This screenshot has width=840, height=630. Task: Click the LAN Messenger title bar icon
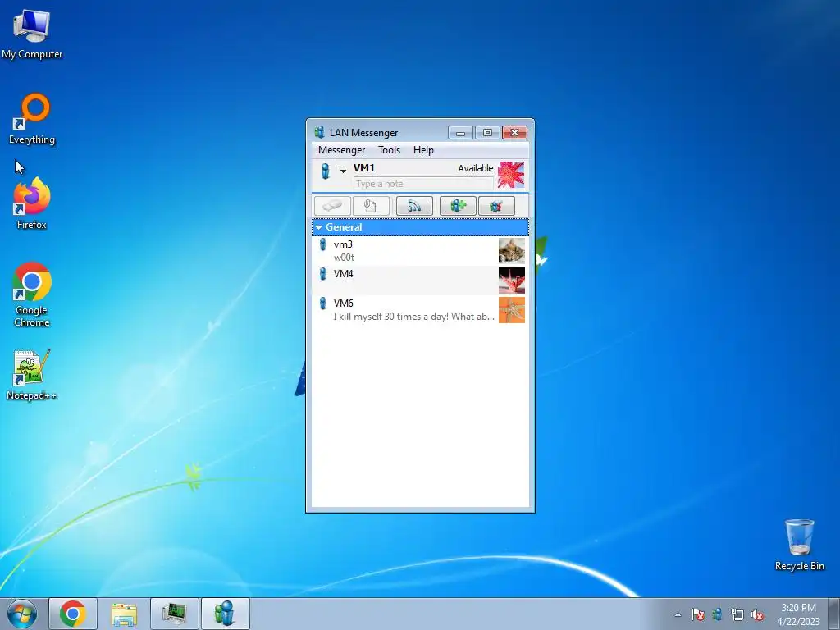pos(320,132)
